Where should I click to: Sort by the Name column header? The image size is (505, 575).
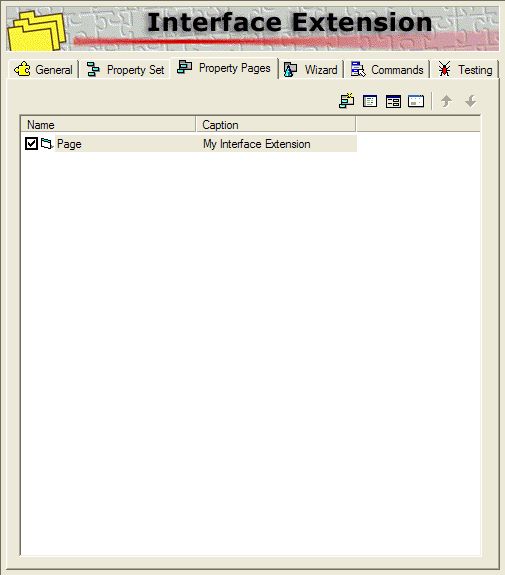108,125
